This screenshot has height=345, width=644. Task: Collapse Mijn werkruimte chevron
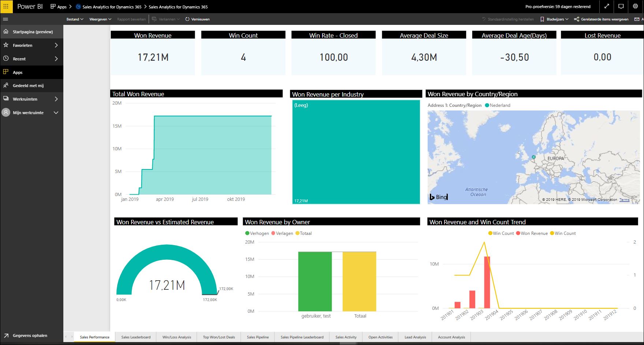(x=56, y=112)
